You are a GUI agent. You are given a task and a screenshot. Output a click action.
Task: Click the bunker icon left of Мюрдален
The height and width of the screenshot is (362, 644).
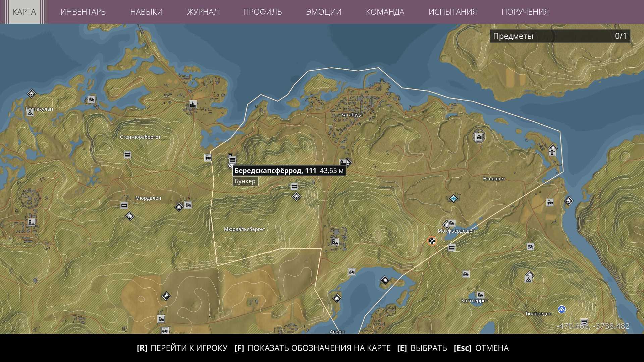pos(124,205)
